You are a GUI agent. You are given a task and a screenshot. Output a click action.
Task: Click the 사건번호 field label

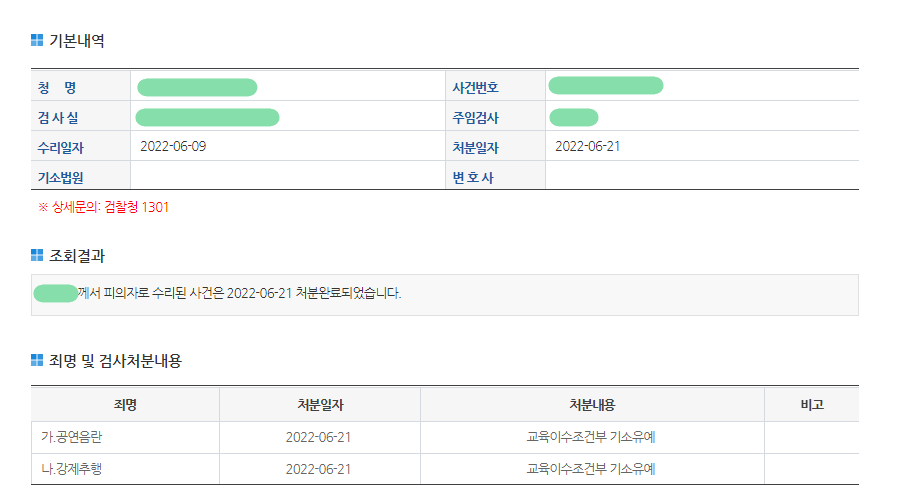click(475, 87)
